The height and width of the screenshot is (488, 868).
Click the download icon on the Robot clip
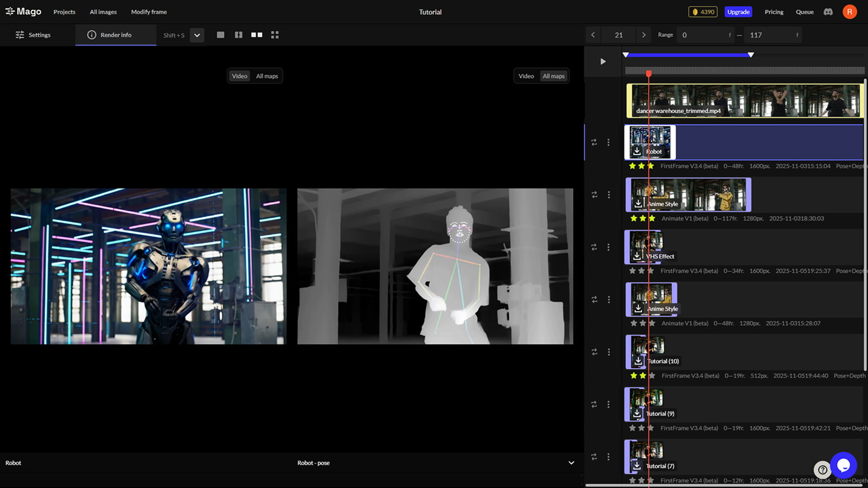point(637,152)
